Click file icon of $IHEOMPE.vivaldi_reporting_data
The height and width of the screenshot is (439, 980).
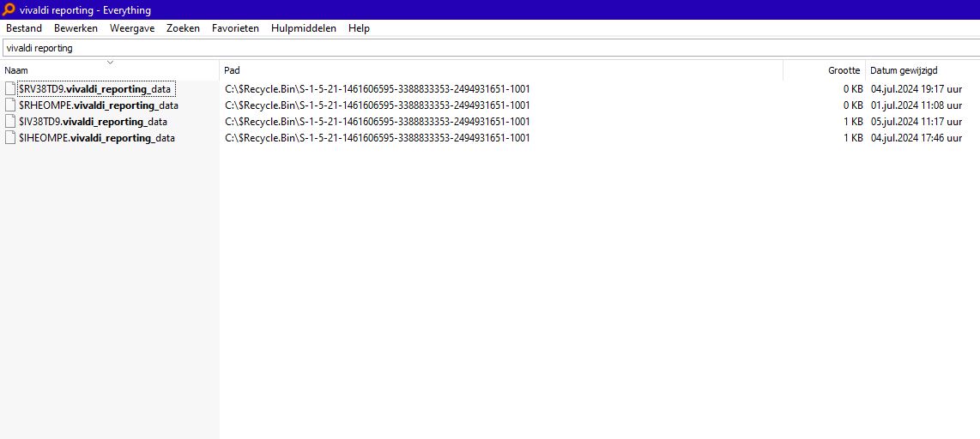[x=10, y=137]
